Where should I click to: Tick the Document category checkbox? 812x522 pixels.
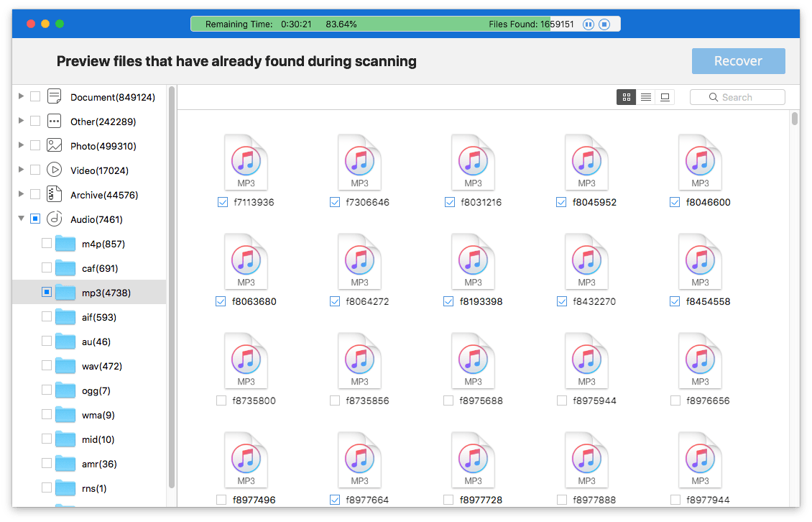click(35, 96)
